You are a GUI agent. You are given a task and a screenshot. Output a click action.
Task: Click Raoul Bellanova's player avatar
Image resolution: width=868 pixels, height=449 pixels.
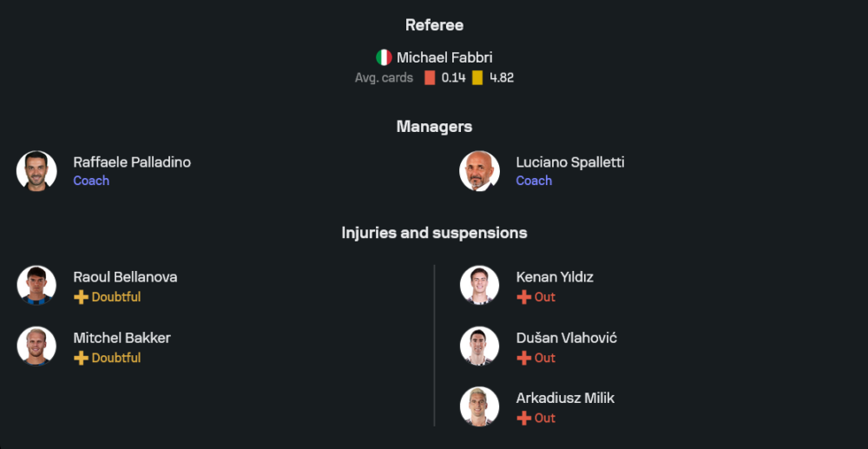36,286
